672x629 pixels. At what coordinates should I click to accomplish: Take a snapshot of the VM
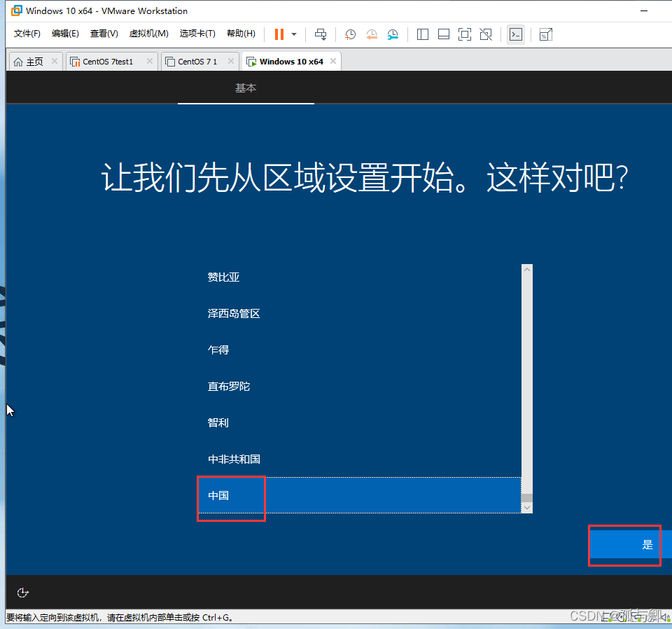[350, 34]
